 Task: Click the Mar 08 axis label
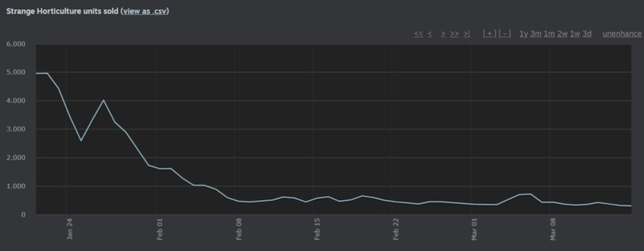(x=553, y=229)
